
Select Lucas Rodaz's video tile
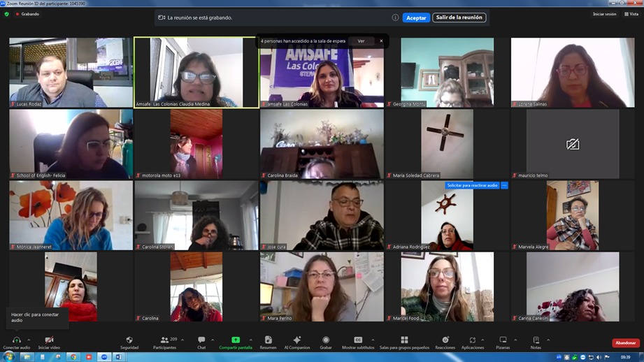click(x=71, y=72)
